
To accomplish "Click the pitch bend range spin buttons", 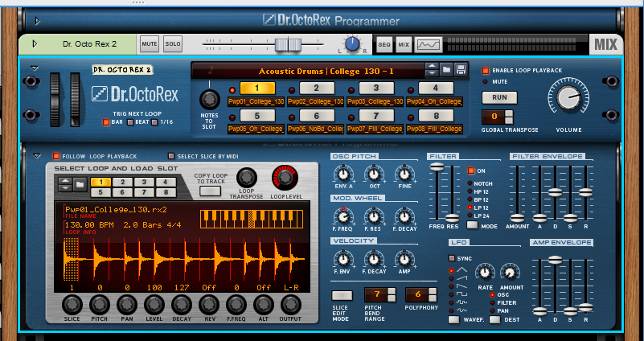I will click(392, 294).
